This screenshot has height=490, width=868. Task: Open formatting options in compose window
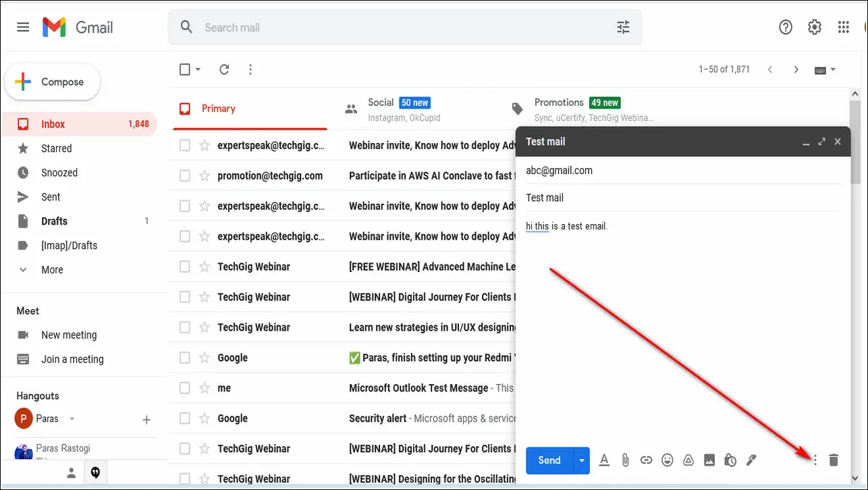[x=604, y=460]
